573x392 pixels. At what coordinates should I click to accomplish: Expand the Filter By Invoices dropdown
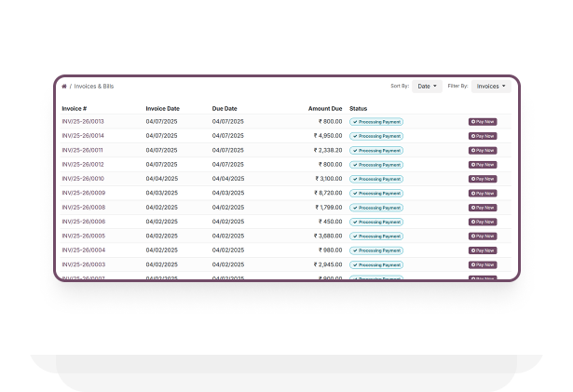490,86
